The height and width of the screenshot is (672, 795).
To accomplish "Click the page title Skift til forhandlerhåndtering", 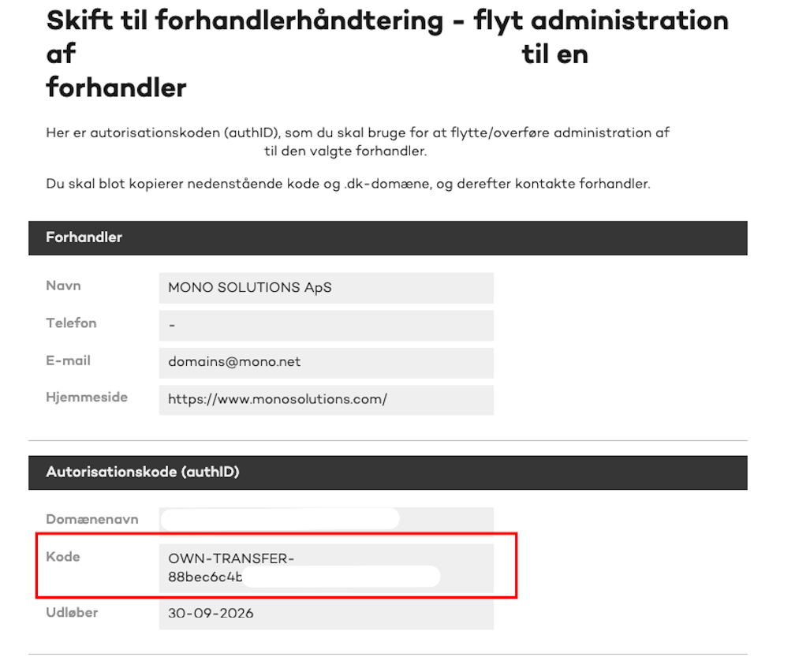I will tap(244, 21).
